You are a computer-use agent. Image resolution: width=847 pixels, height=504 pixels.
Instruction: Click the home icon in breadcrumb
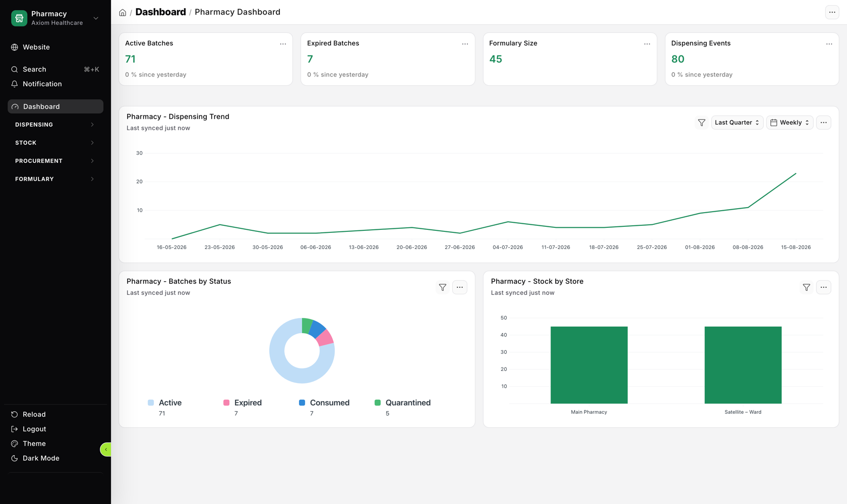pyautogui.click(x=123, y=13)
